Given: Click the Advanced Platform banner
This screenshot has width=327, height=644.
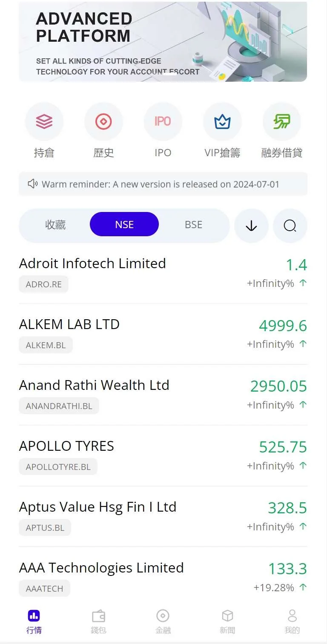Looking at the screenshot, I should pos(163,41).
